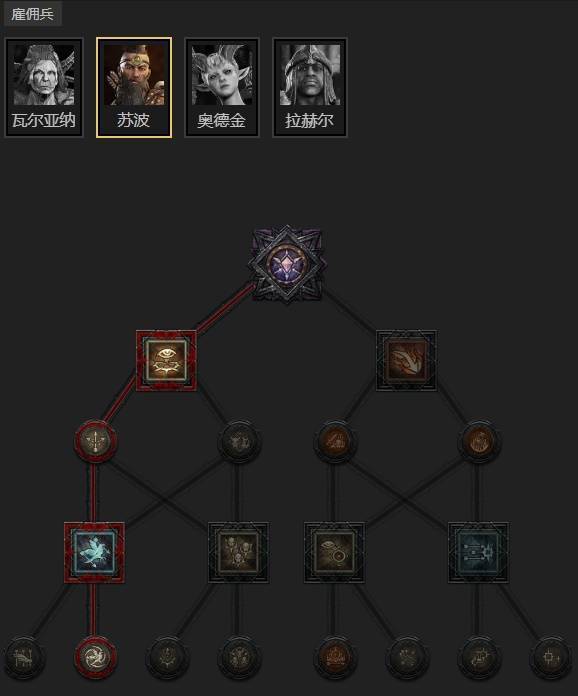Click the purple gem root skill node

tap(287, 265)
